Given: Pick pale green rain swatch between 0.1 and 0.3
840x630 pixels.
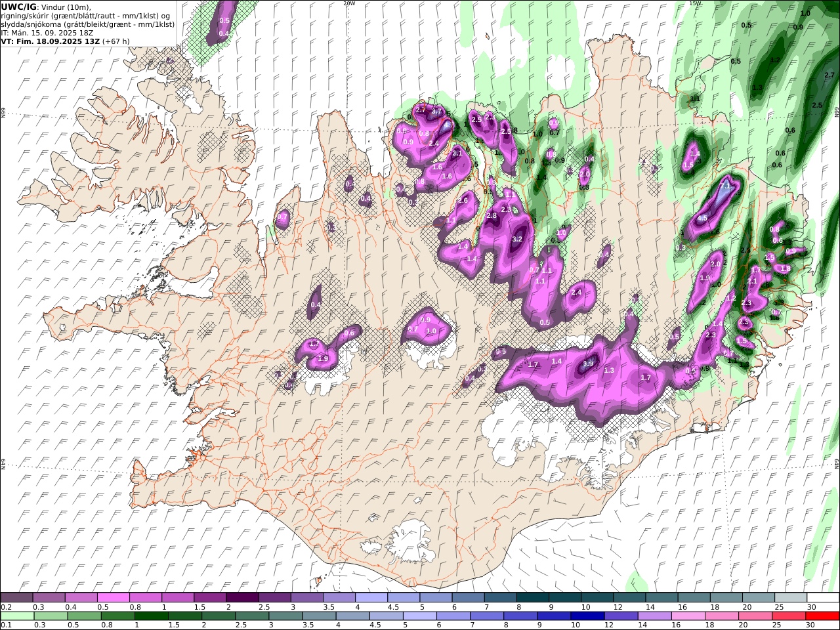Looking at the screenshot, I should pos(18,616).
